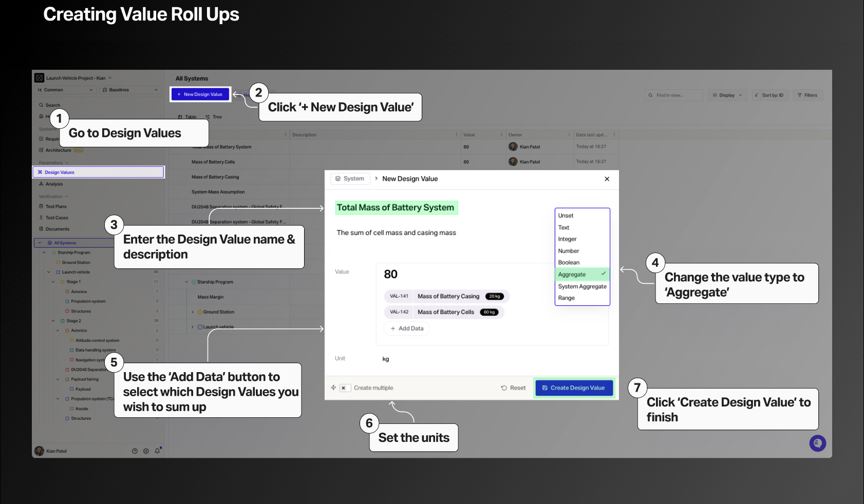Viewport: 864px width, 504px height.
Task: Open the Filters button
Action: [807, 95]
